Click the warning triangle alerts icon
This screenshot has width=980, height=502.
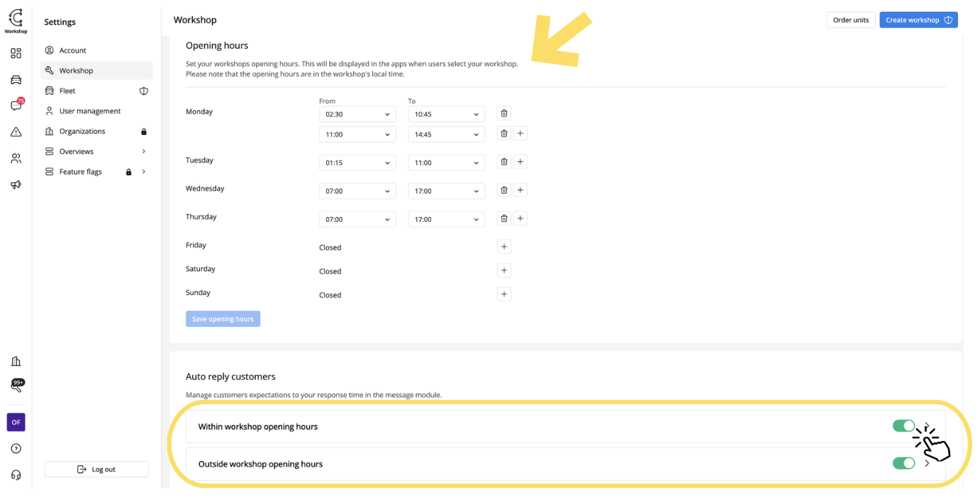tap(16, 132)
